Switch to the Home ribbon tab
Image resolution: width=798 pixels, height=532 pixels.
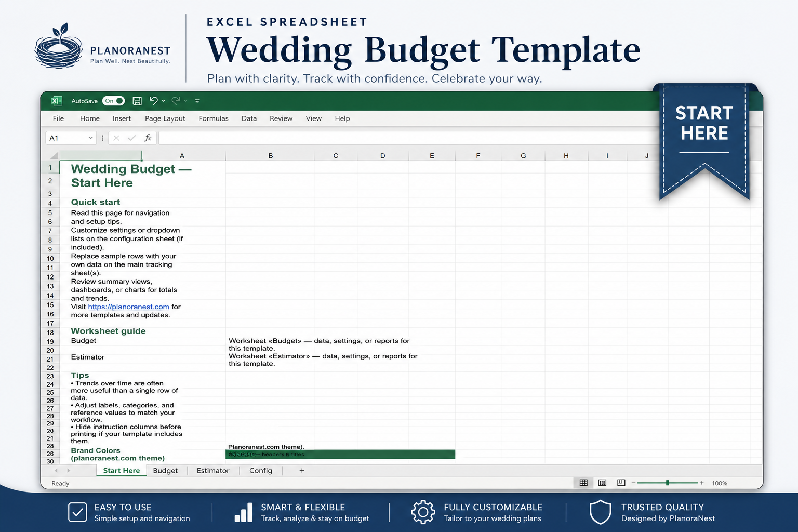pyautogui.click(x=90, y=118)
